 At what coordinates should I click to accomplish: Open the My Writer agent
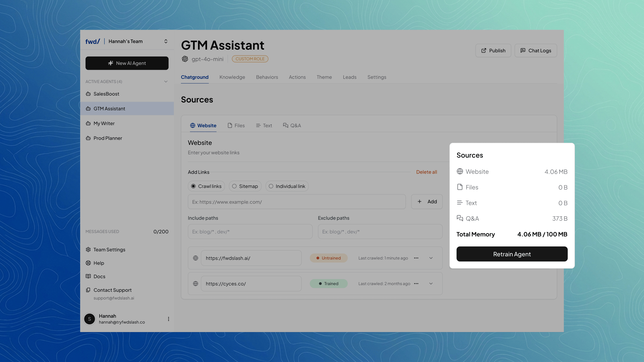(x=127, y=123)
